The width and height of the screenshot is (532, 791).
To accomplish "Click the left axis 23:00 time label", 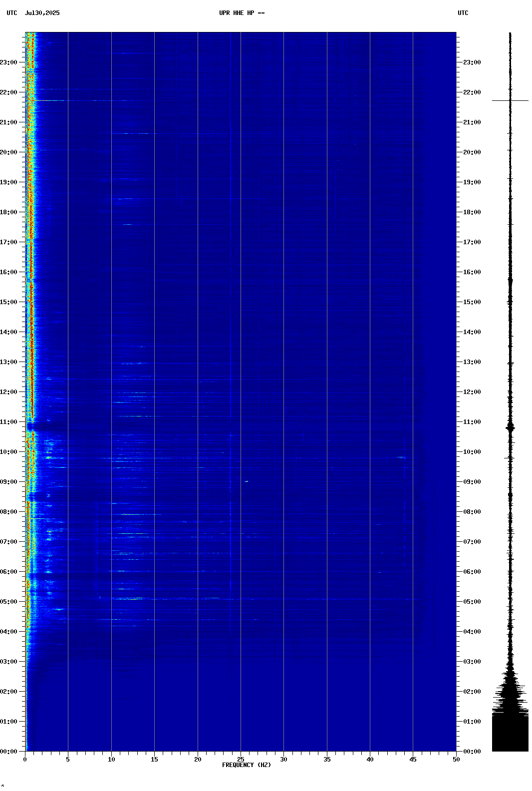I will (x=8, y=62).
